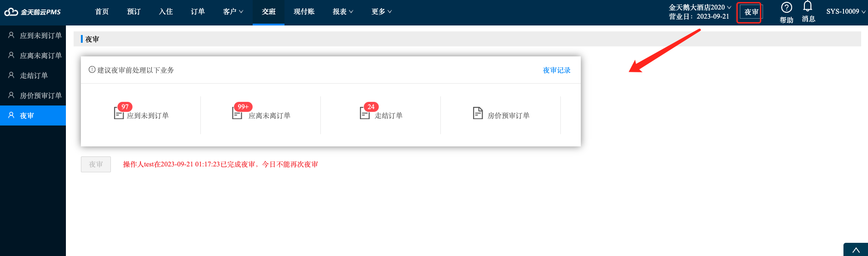The width and height of the screenshot is (868, 256).
Task: Click the 应到未到订单 document icon in card
Action: 119,113
